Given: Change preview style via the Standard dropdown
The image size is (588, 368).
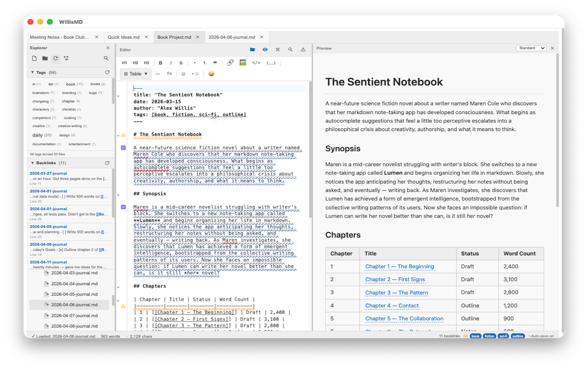Looking at the screenshot, I should click(531, 48).
